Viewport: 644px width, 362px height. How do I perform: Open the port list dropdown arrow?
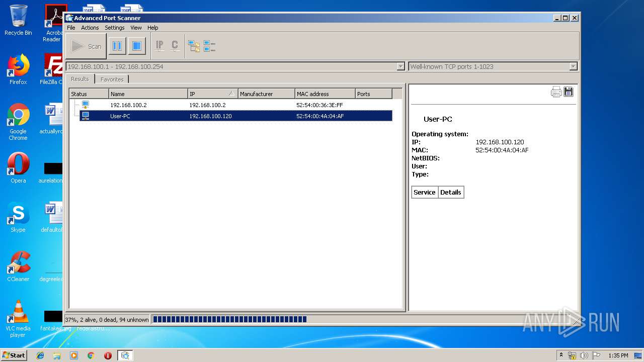[x=573, y=66]
